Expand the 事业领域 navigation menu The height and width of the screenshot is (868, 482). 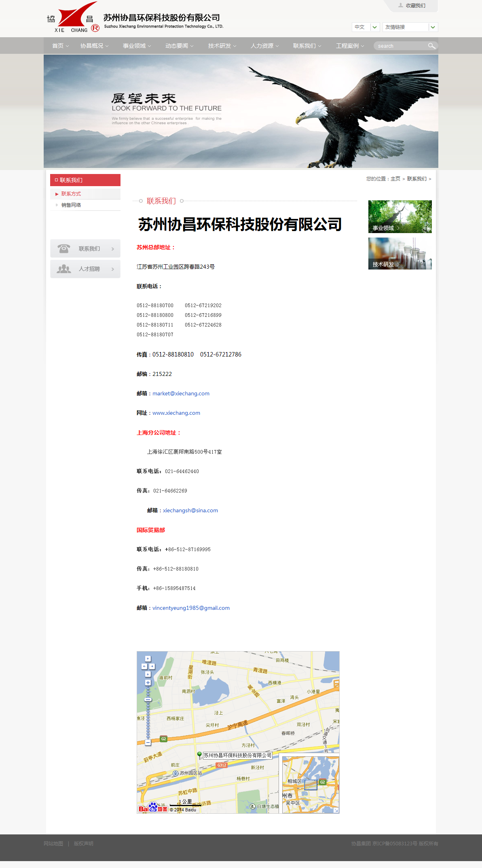click(x=137, y=46)
